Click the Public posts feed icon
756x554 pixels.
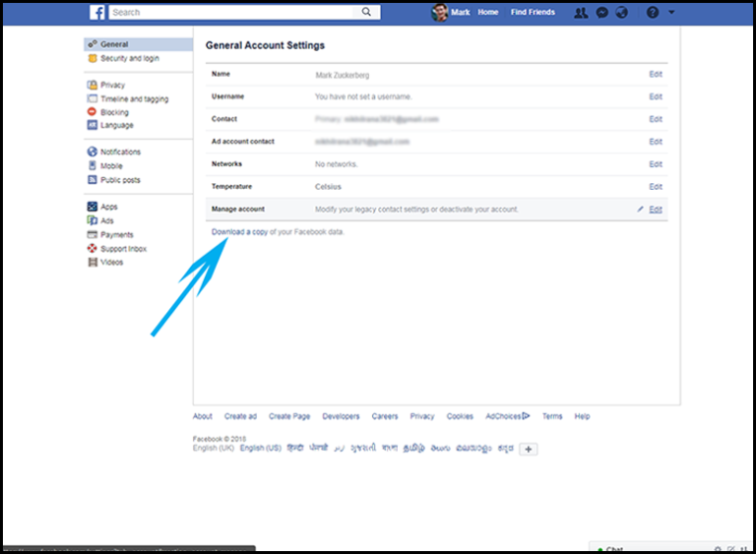tap(93, 179)
